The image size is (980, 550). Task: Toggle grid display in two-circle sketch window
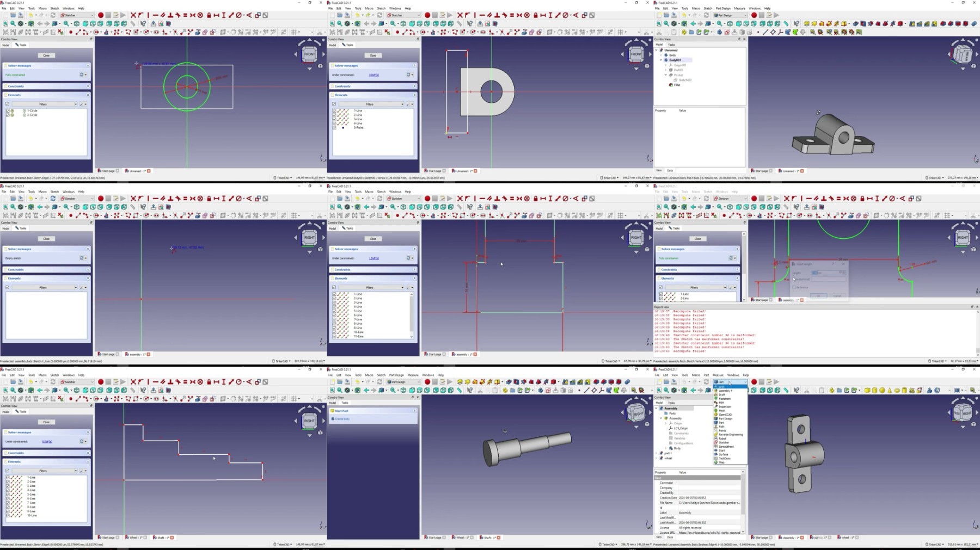pyautogui.click(x=293, y=32)
